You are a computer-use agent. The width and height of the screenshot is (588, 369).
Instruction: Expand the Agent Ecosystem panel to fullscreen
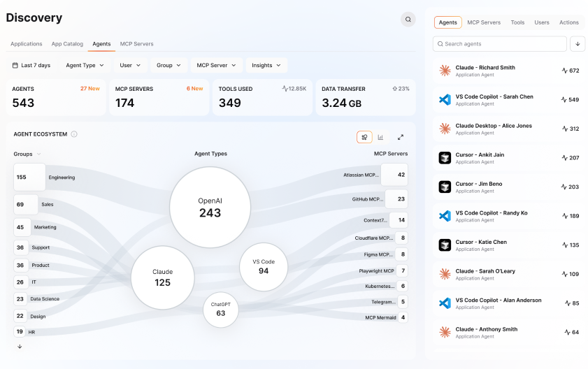coord(401,137)
